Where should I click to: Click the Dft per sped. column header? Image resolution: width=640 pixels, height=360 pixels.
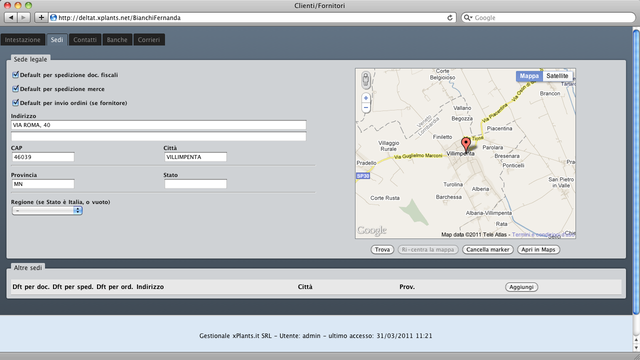(x=73, y=287)
